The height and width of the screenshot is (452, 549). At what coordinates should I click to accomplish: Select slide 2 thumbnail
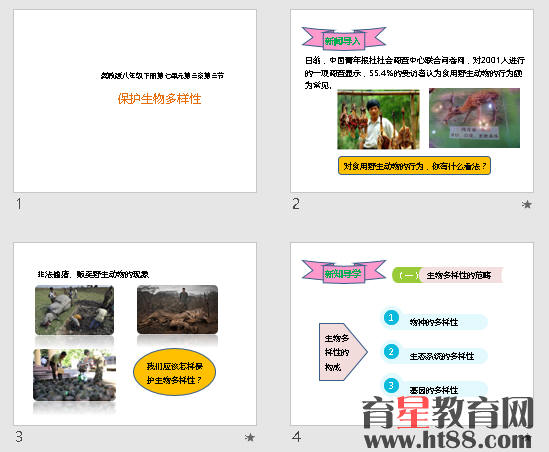pos(412,101)
